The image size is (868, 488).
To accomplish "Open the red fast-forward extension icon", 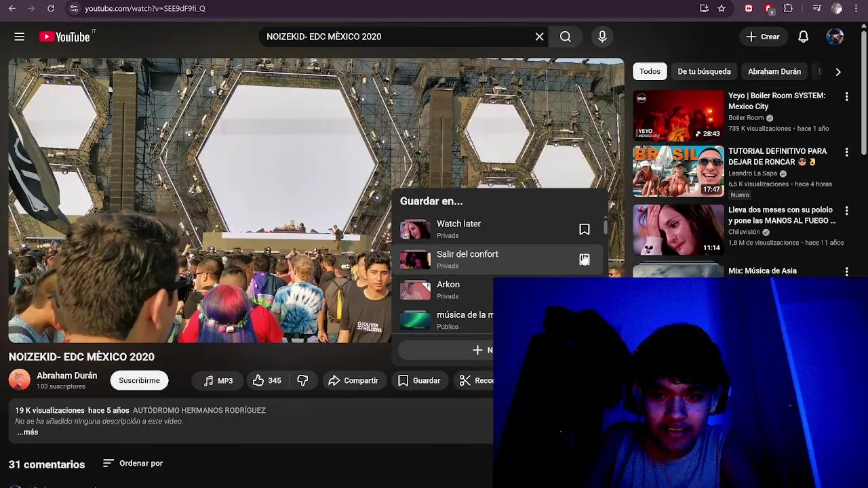I will 749,8.
